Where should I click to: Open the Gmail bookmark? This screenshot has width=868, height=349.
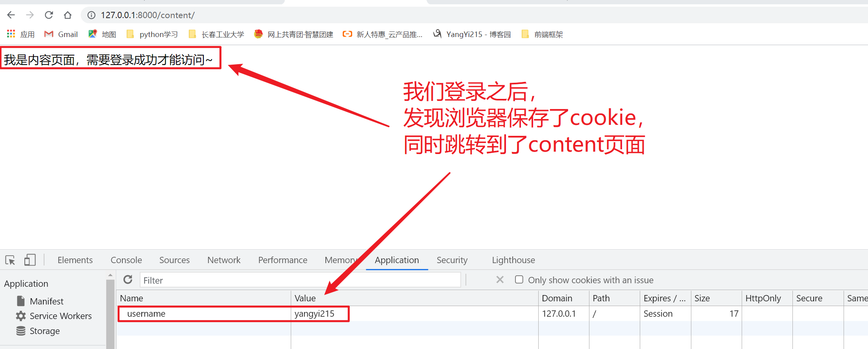point(61,34)
